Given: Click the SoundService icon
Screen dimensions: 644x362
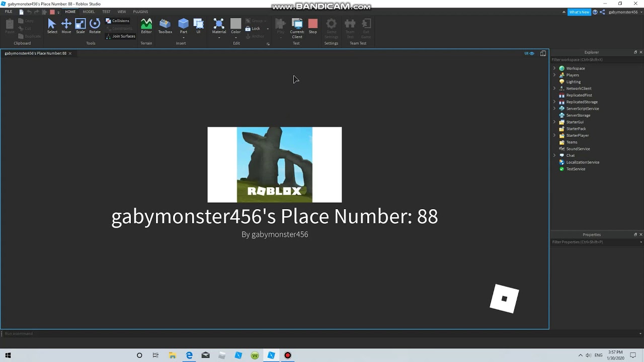Looking at the screenshot, I should pos(562,149).
